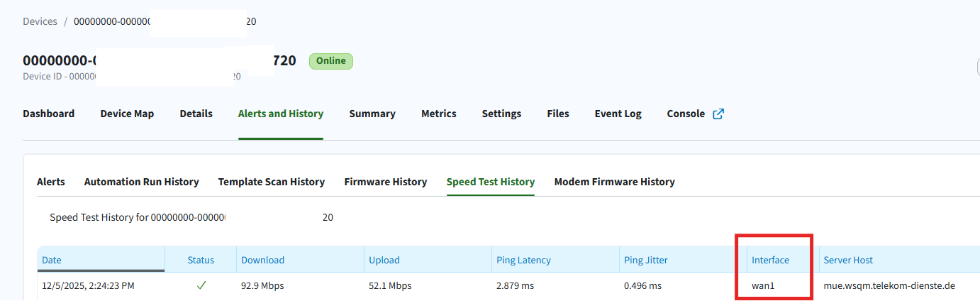
Task: Open Automation Run History sub-tab
Action: click(x=141, y=182)
